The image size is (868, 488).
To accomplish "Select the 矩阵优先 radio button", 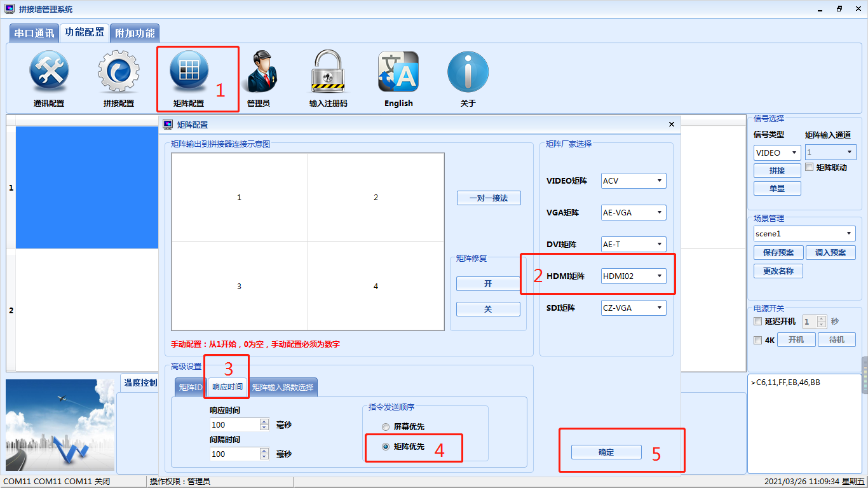I will point(386,447).
